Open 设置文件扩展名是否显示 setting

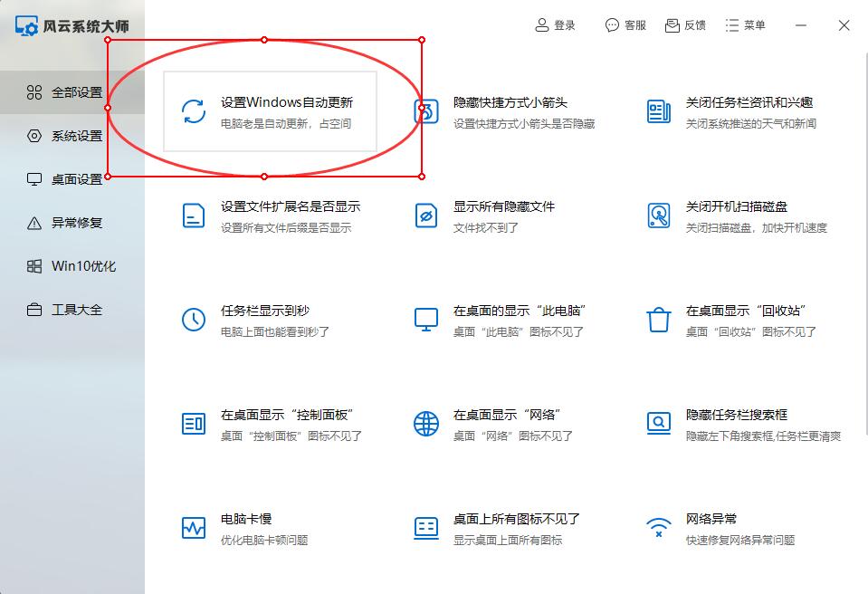291,206
